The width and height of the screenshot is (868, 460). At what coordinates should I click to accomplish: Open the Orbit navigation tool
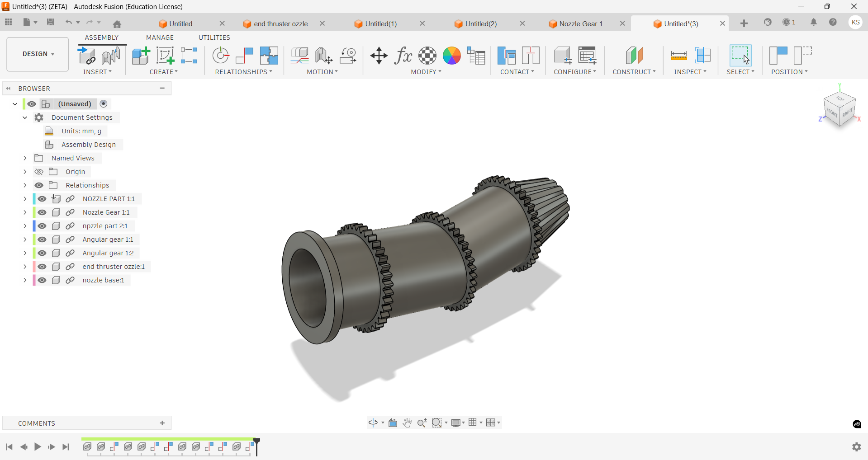tap(373, 423)
